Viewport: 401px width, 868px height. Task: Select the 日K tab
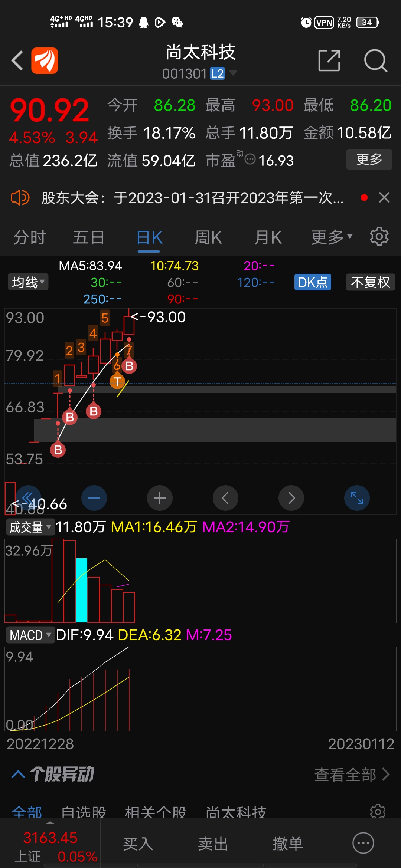pos(149,237)
